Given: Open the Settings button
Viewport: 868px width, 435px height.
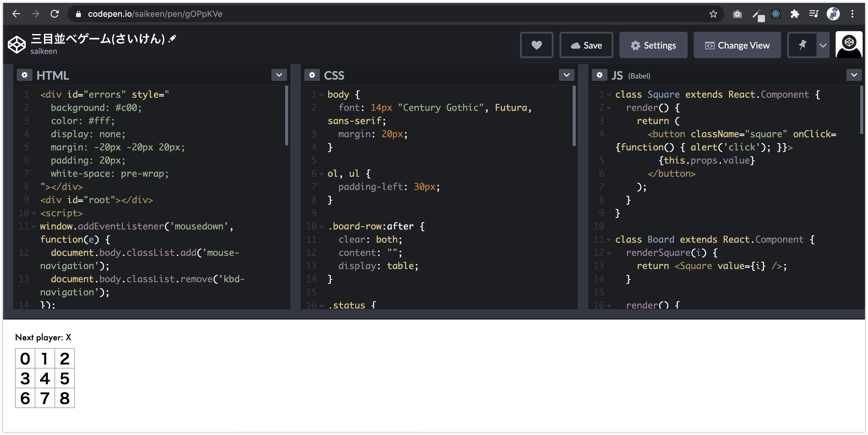Looking at the screenshot, I should (x=653, y=45).
